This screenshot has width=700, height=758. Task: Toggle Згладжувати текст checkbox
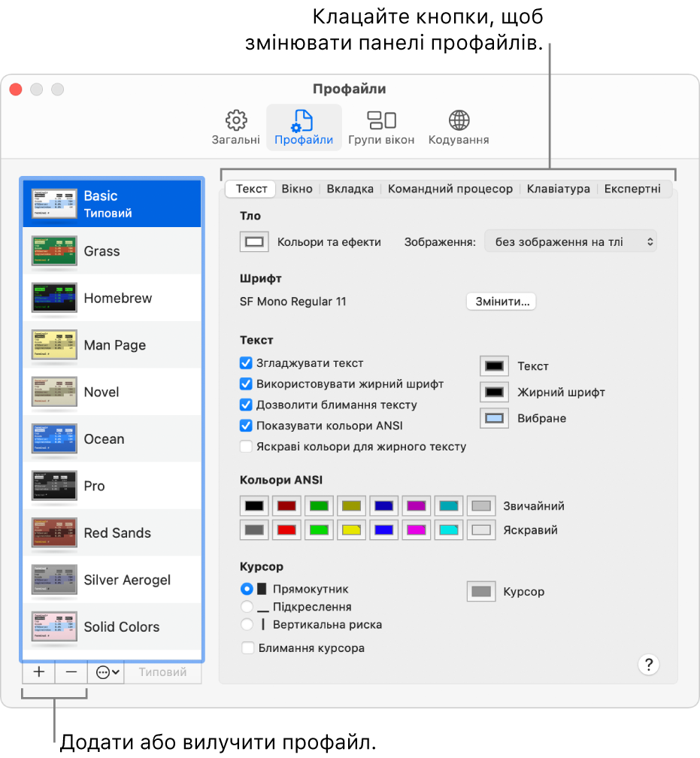pos(246,363)
